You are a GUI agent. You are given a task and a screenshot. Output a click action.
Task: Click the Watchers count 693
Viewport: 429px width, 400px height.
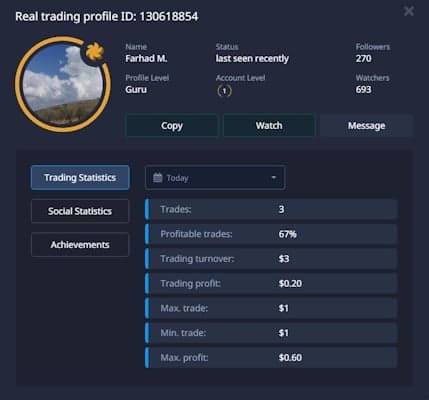363,90
